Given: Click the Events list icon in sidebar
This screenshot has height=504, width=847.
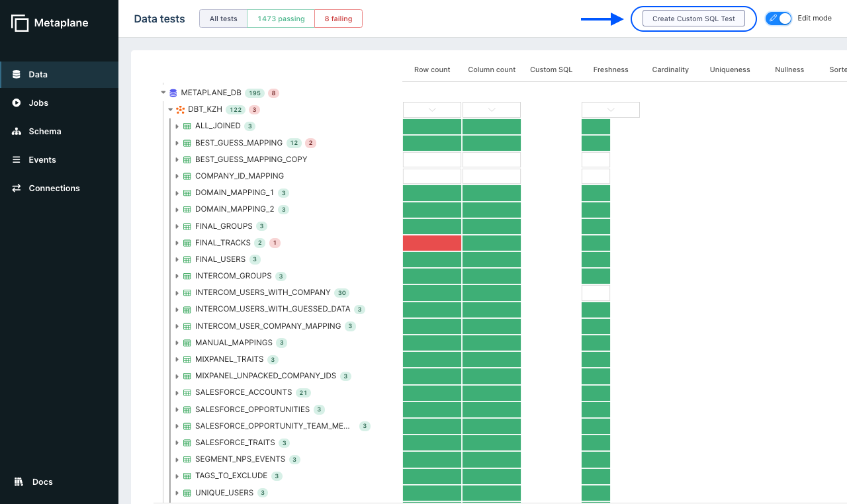Looking at the screenshot, I should (17, 160).
